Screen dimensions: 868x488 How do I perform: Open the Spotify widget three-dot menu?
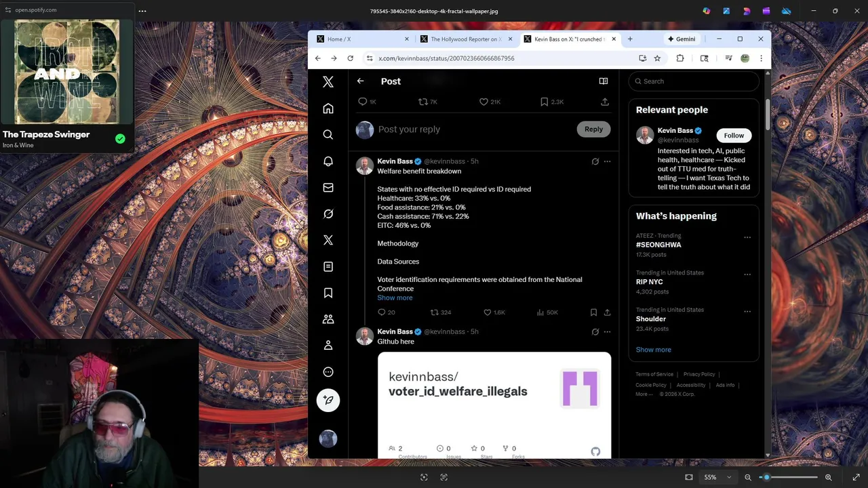pyautogui.click(x=142, y=11)
